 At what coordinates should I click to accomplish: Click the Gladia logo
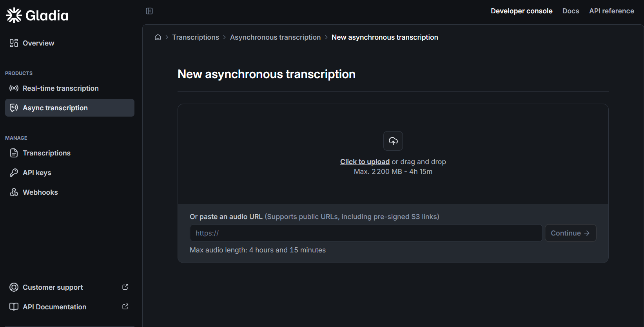click(37, 15)
